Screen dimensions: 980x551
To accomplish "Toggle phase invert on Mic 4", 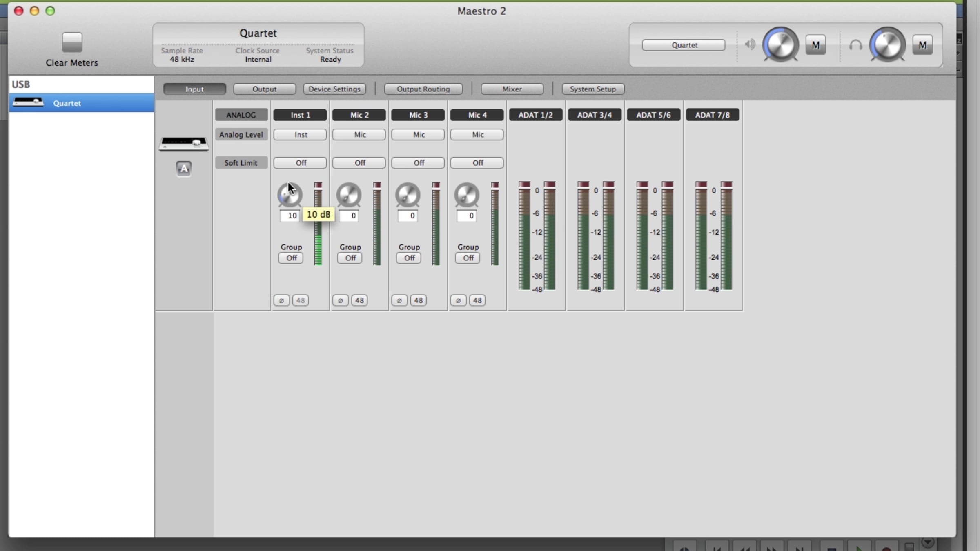I will [458, 300].
